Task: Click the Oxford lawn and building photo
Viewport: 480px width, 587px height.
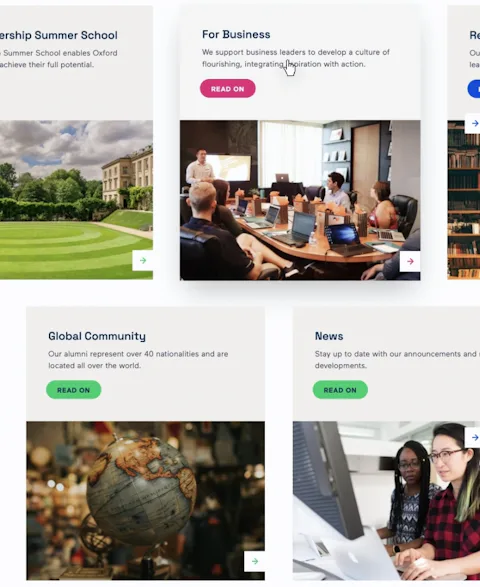Action: 76,200
